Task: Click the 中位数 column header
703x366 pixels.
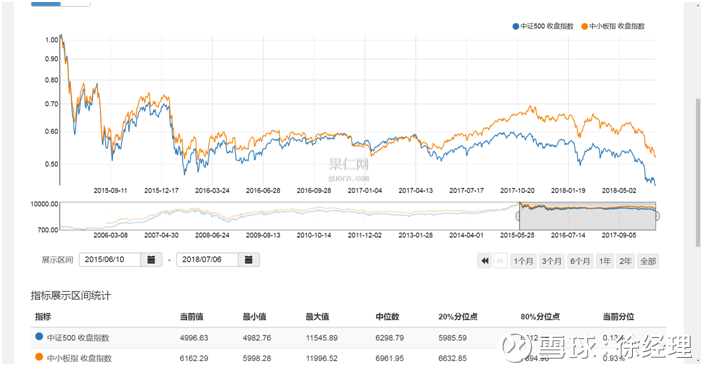Action: [x=387, y=317]
